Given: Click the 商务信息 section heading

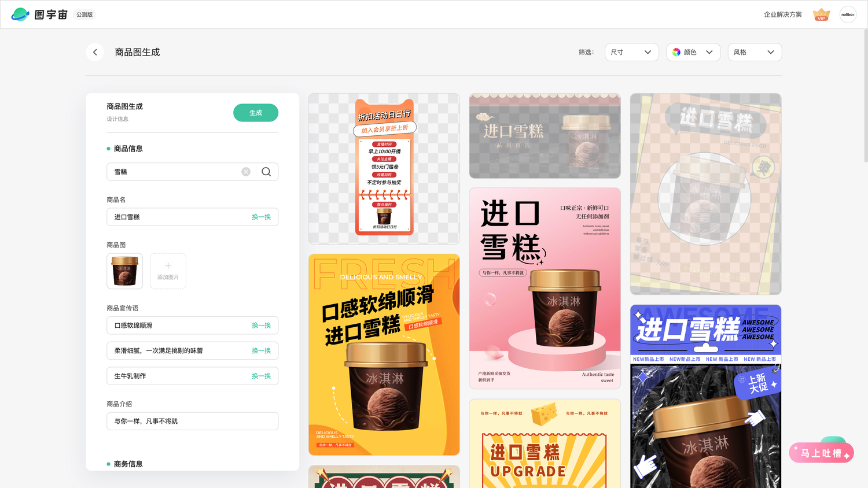Looking at the screenshot, I should 128,464.
